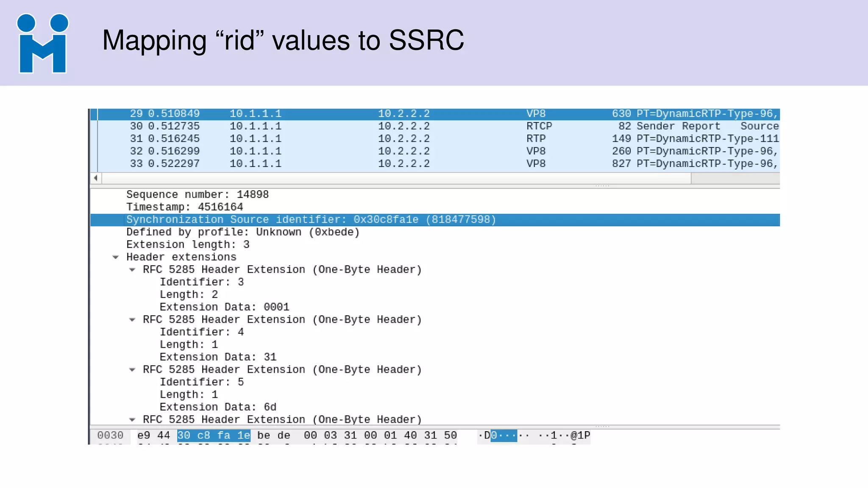The image size is (868, 488).
Task: Click hex bytes be de in dump
Action: [x=274, y=435]
